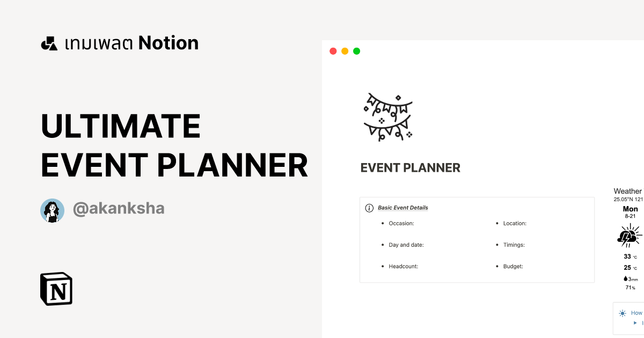Image resolution: width=644 pixels, height=338 pixels.
Task: Click the red close traffic light
Action: 333,51
